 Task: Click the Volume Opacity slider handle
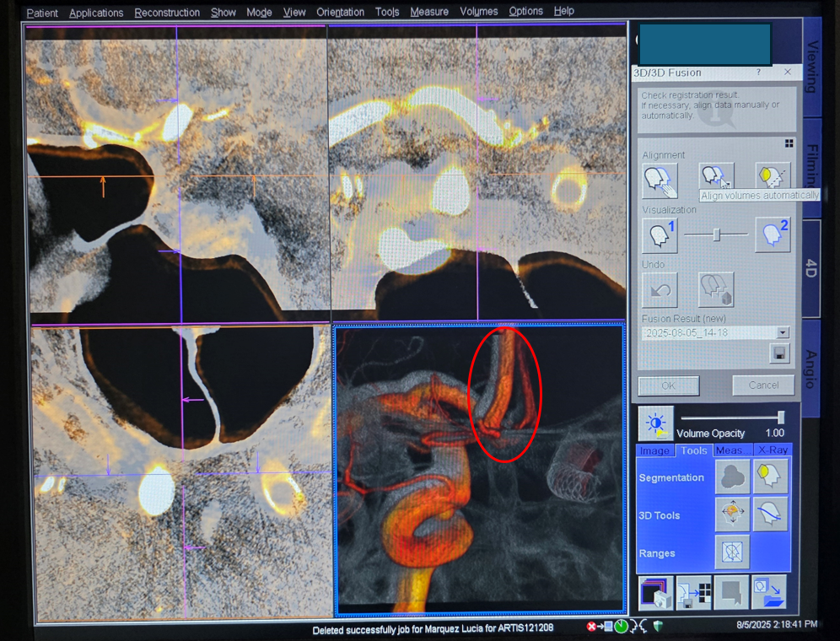tap(781, 417)
